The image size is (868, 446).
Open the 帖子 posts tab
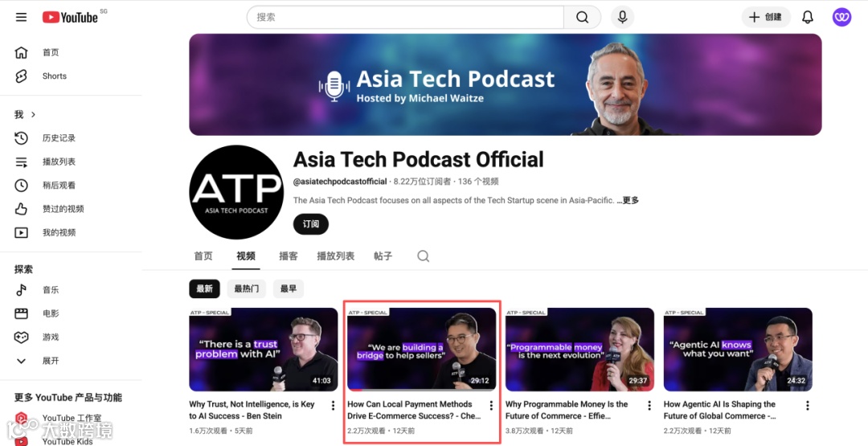coord(383,256)
